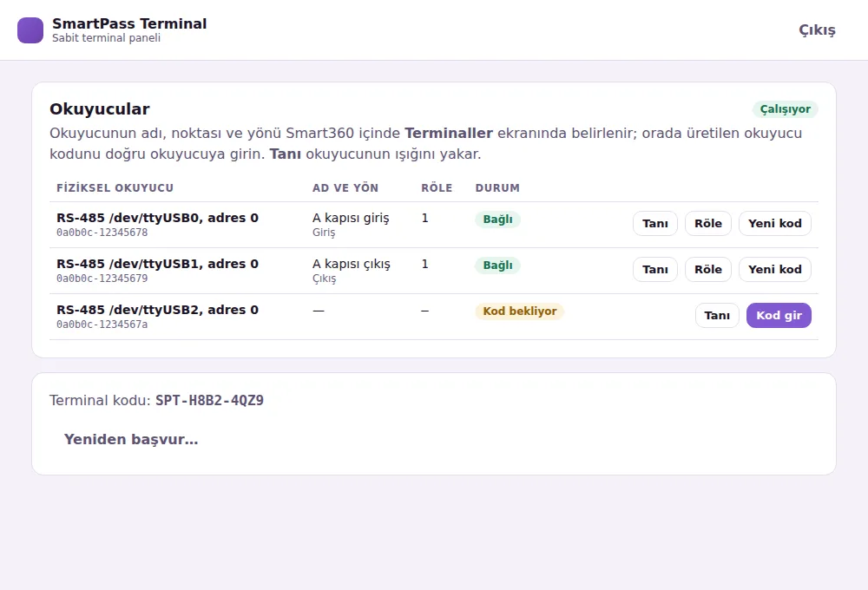868x590 pixels.
Task: Click the serial 0a0b0c-12345678
Action: click(x=102, y=233)
